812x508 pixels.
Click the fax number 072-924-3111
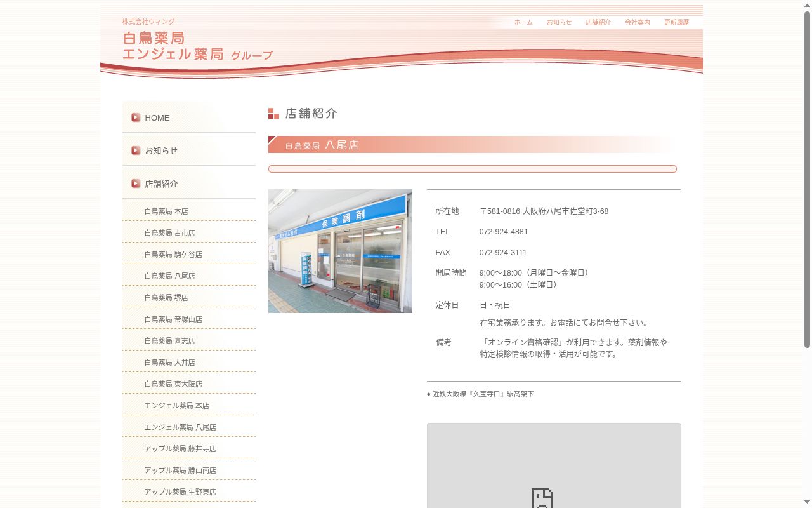[503, 253]
